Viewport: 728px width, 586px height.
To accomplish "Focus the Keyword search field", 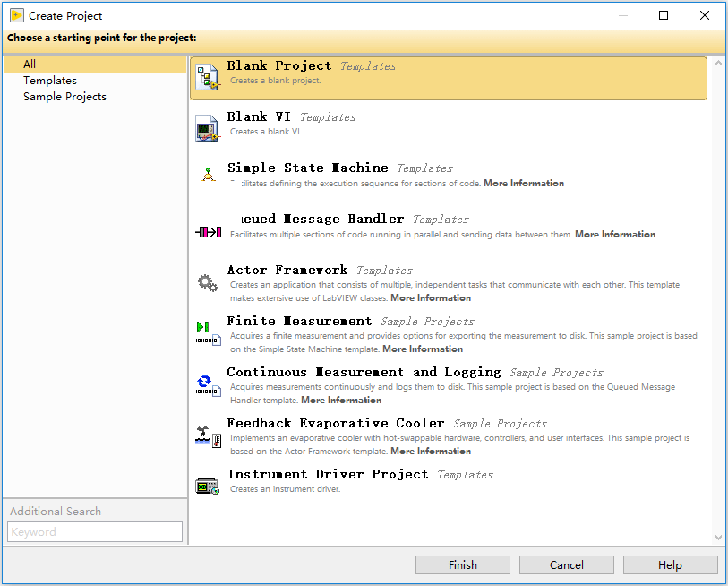I will click(x=95, y=531).
